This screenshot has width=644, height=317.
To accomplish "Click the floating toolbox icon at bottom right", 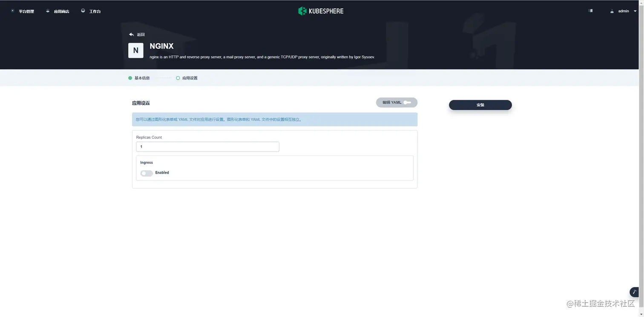I will [634, 292].
